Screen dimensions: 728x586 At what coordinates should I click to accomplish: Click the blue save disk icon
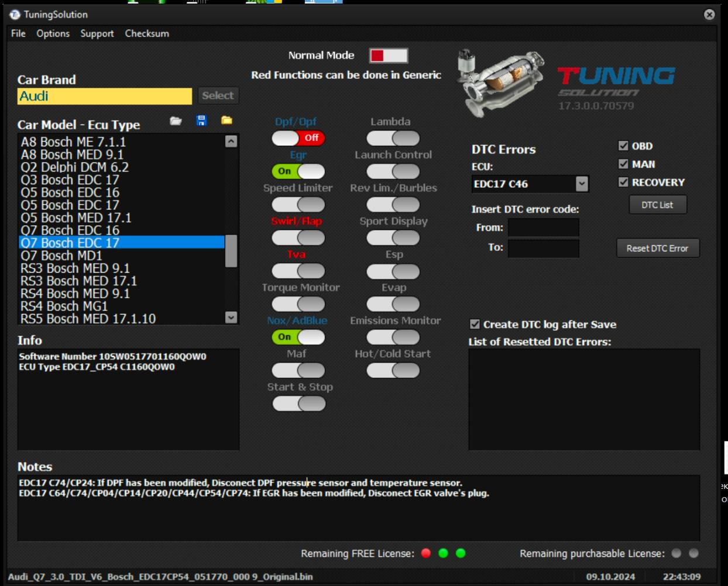[201, 120]
